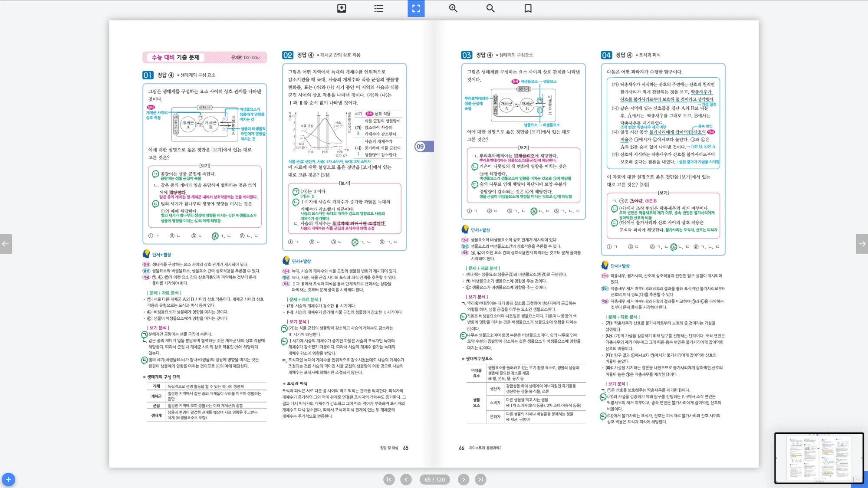Click the page preview thumbnail
Viewport: 868px width, 488px height.
point(819,458)
